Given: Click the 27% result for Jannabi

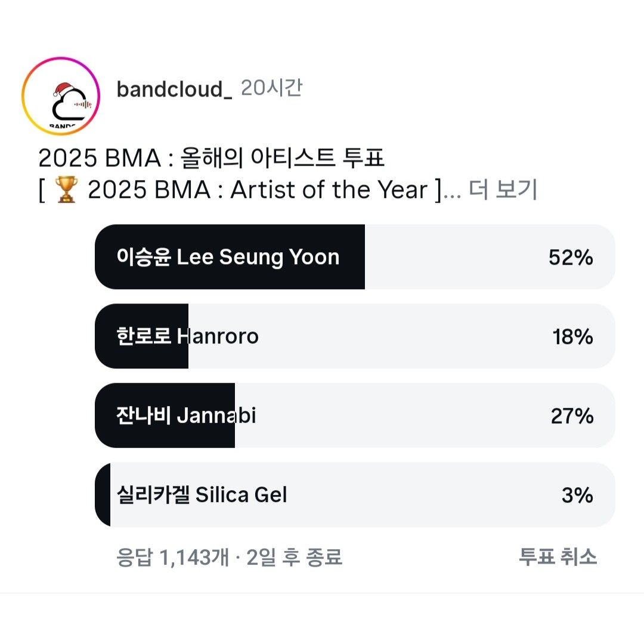Looking at the screenshot, I should point(572,416).
